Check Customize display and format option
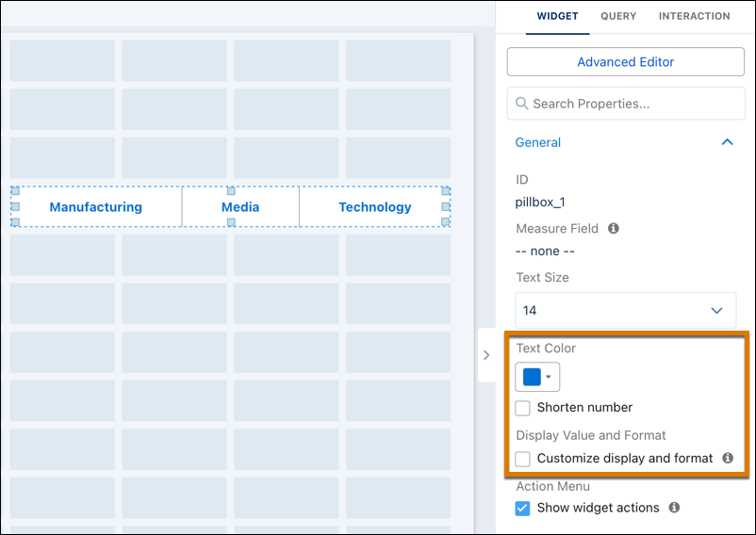 click(522, 459)
